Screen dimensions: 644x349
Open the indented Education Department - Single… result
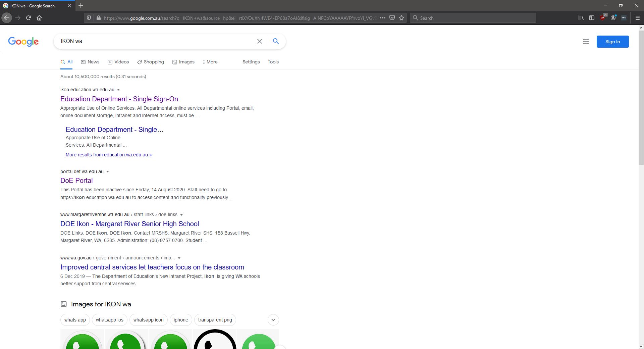(115, 130)
